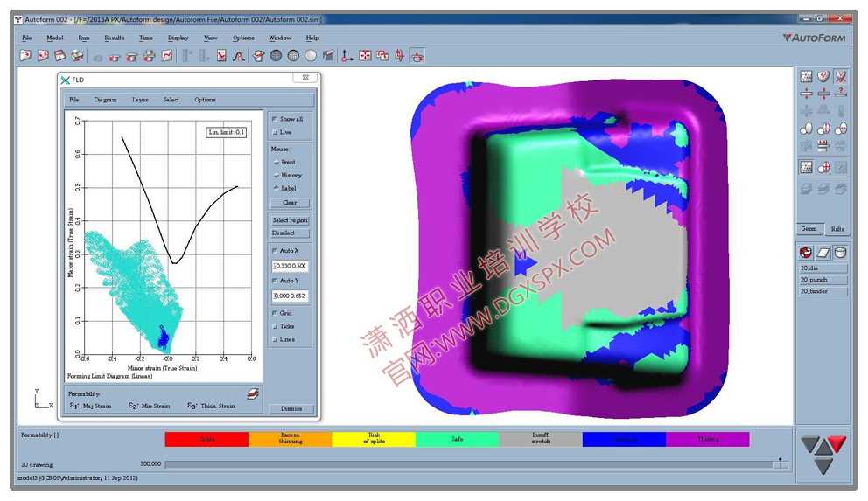Switch to the Rslts tab

pyautogui.click(x=837, y=229)
